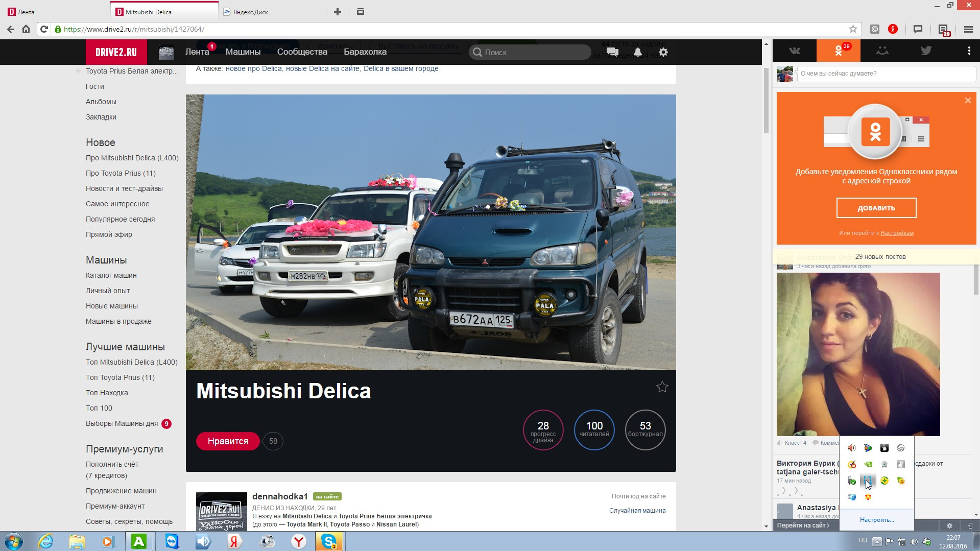Screen dimensions: 980x551
Task: Open social panel gear settings at bottom
Action: (x=949, y=525)
